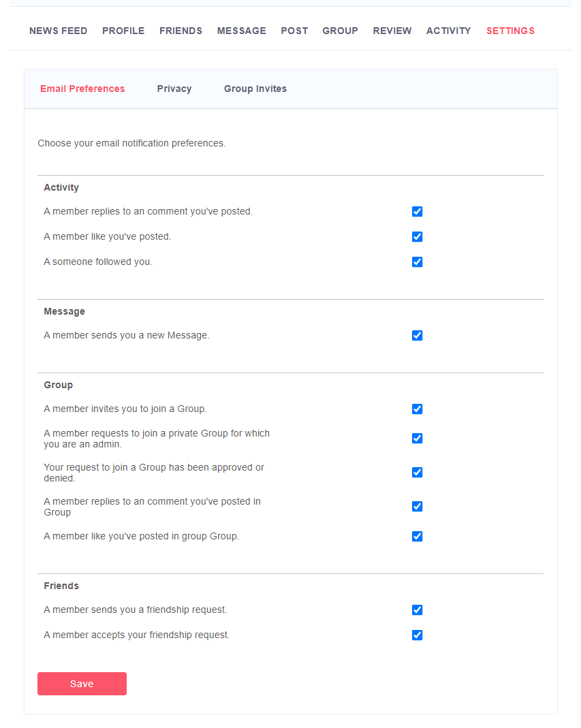Open the MESSAGE menu item
This screenshot has height=728, width=581.
(x=242, y=31)
